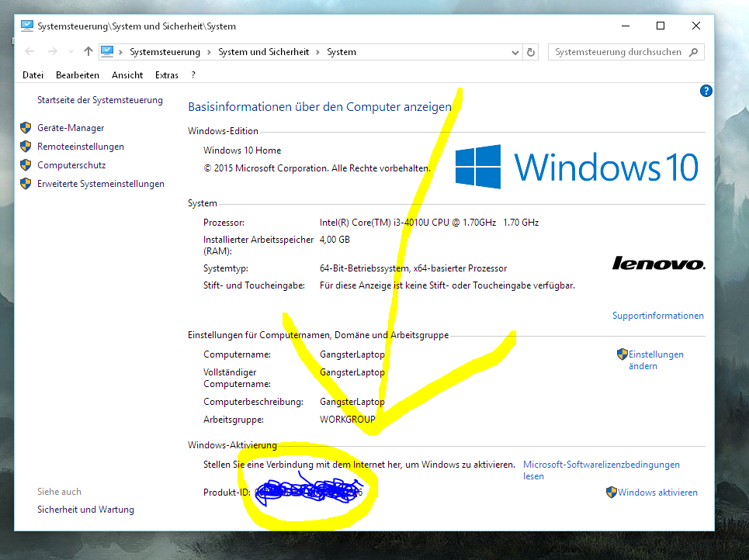Open the Datei menu
Image resolution: width=749 pixels, height=560 pixels.
pos(33,75)
